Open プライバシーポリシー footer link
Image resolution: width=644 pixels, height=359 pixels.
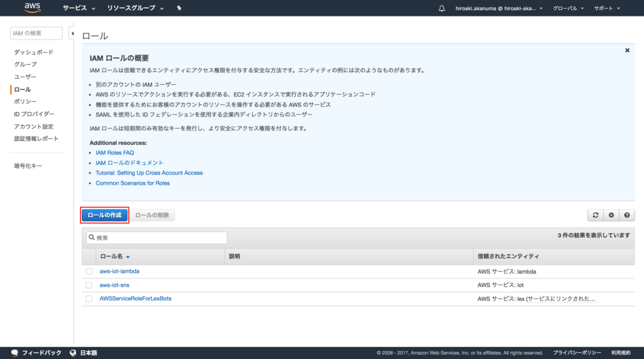coord(577,353)
